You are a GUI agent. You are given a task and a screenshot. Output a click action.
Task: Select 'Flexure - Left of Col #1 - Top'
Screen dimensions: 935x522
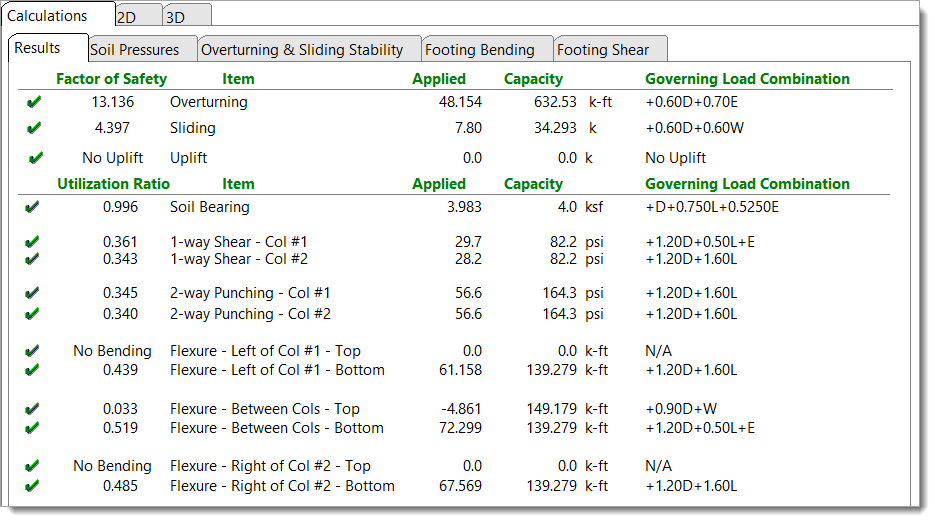click(265, 351)
